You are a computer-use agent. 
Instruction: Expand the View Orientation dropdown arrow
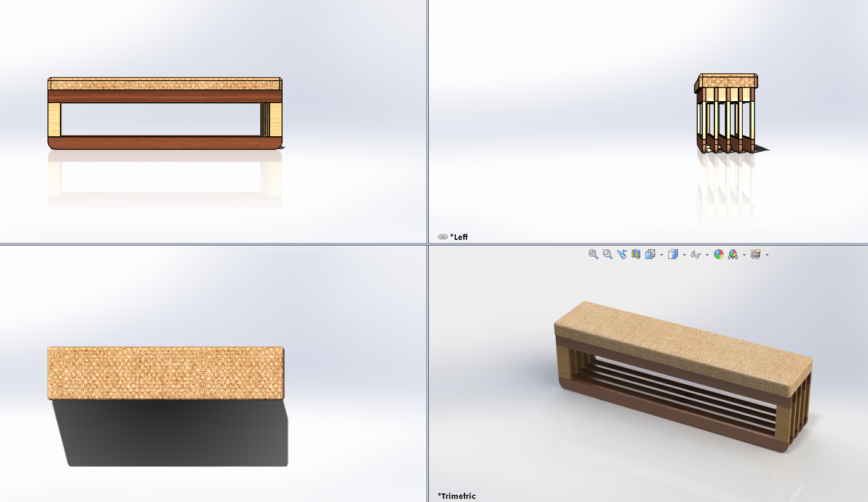click(x=661, y=255)
